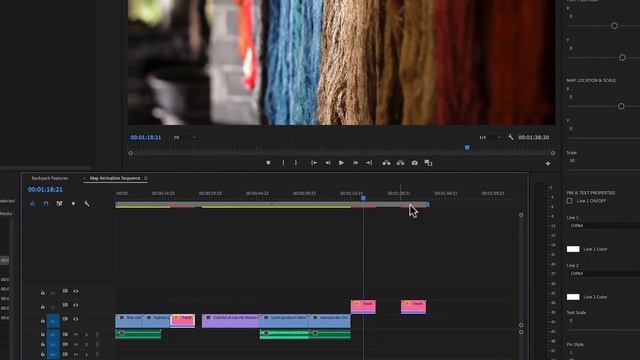Viewport: 640px width, 360px height.
Task: Lock the middle video track
Action: (42, 307)
